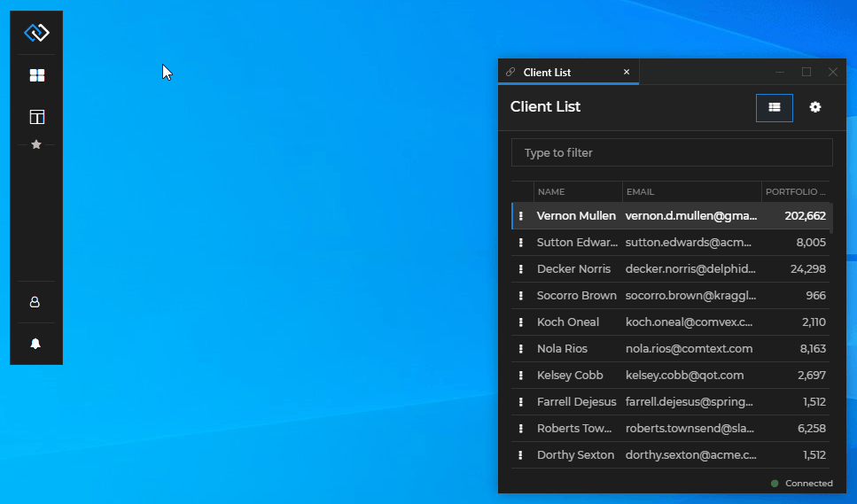The height and width of the screenshot is (504, 857).
Task: Click email socorro.brown@kraggl...
Action: [691, 296]
